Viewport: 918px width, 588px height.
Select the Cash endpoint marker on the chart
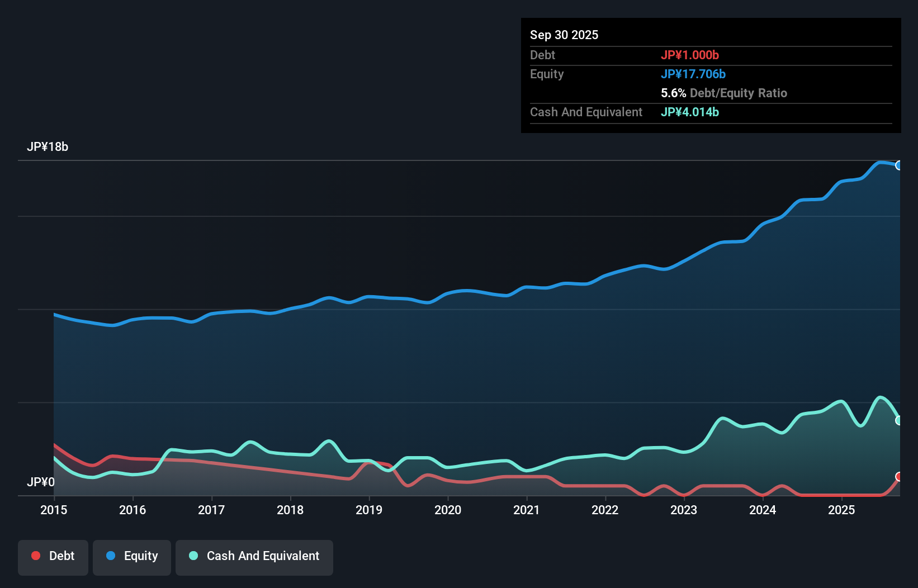(x=898, y=420)
